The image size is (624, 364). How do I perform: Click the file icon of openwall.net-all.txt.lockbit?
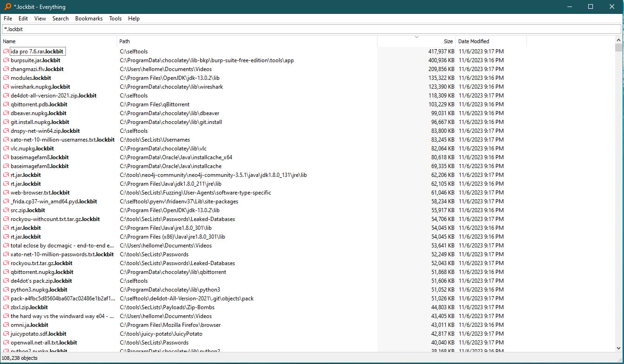(x=6, y=343)
